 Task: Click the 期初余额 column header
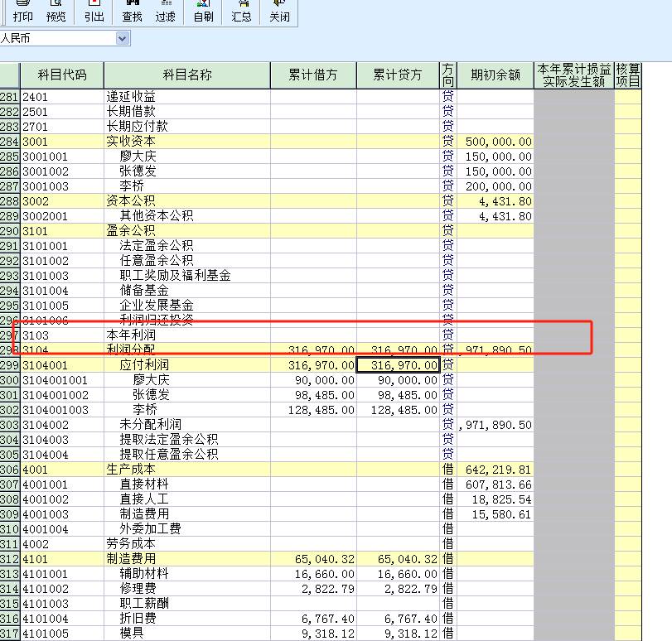pyautogui.click(x=495, y=75)
